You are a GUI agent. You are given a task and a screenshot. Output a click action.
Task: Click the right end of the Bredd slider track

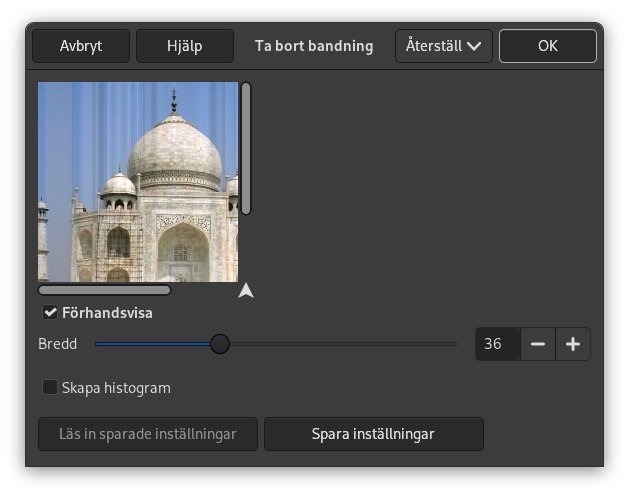pyautogui.click(x=454, y=344)
